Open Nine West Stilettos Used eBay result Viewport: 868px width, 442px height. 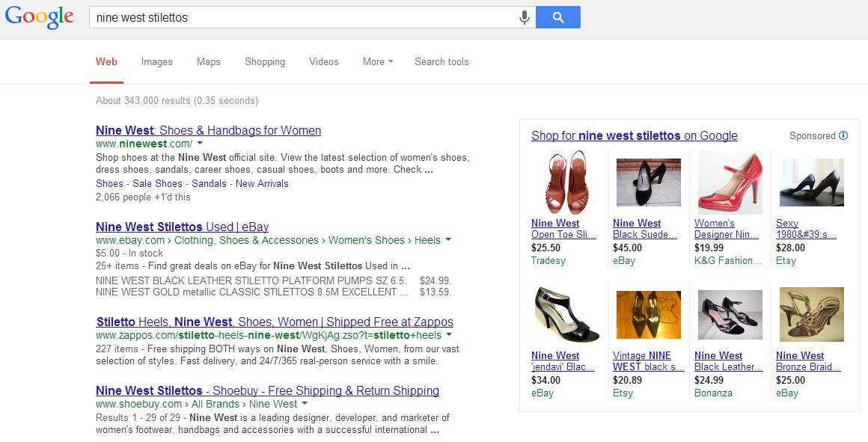click(x=182, y=227)
